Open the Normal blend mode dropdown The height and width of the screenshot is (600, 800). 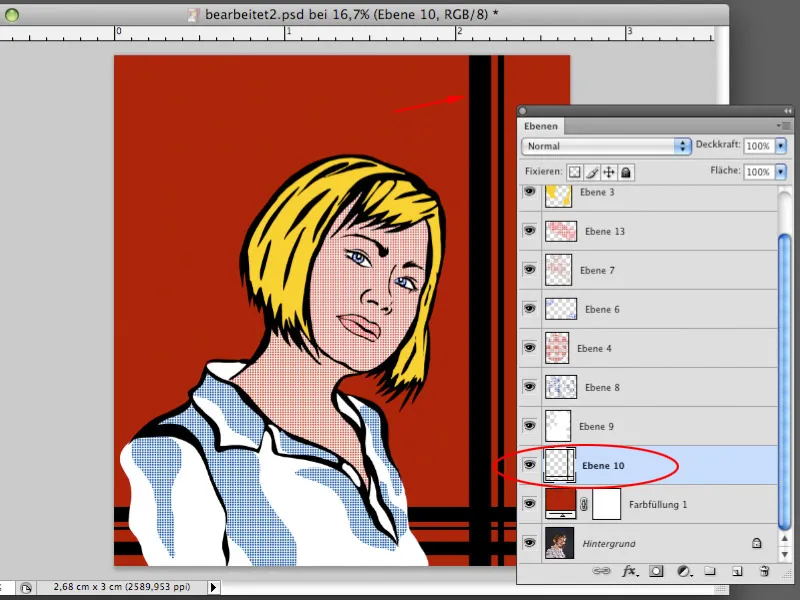point(606,146)
